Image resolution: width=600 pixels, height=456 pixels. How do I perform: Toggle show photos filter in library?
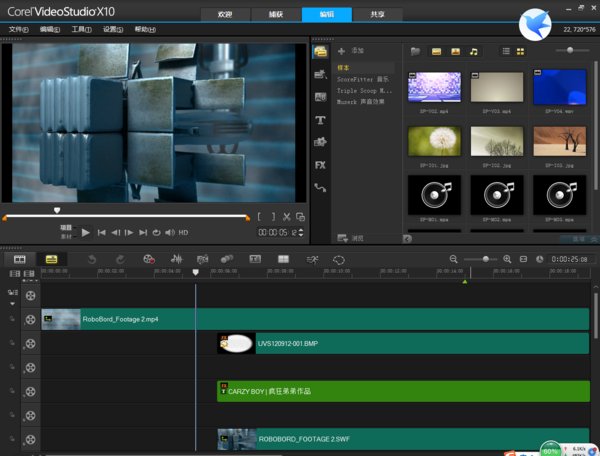(x=455, y=51)
